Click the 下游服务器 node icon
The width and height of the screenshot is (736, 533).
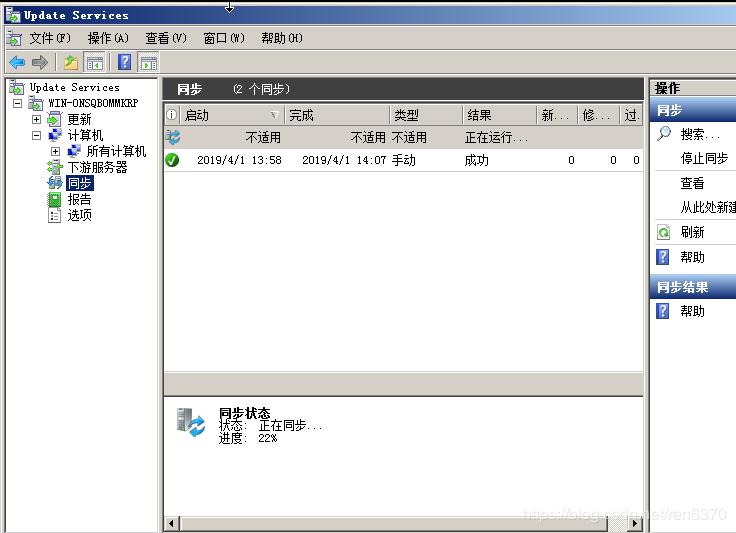coord(54,167)
